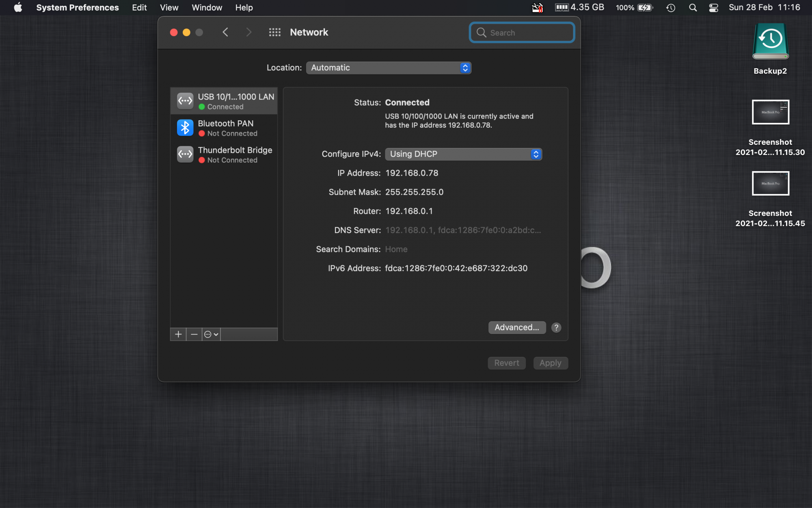
Task: Click the Time Machine menu bar icon
Action: point(671,8)
